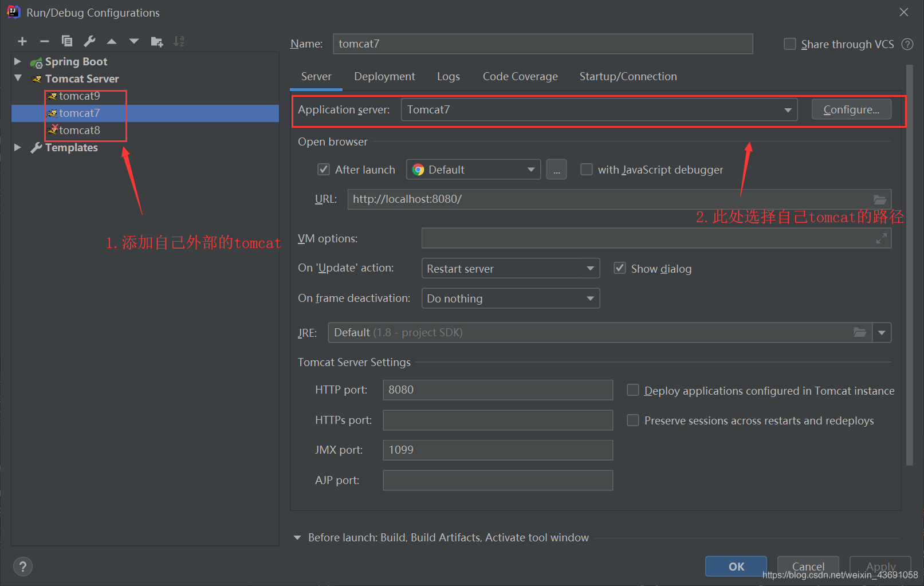Click the IntelliJ logo in title bar
The image size is (924, 586).
coord(13,12)
